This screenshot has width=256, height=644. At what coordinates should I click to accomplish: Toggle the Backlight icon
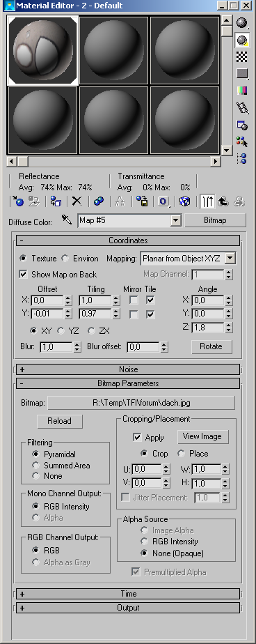pos(242,40)
